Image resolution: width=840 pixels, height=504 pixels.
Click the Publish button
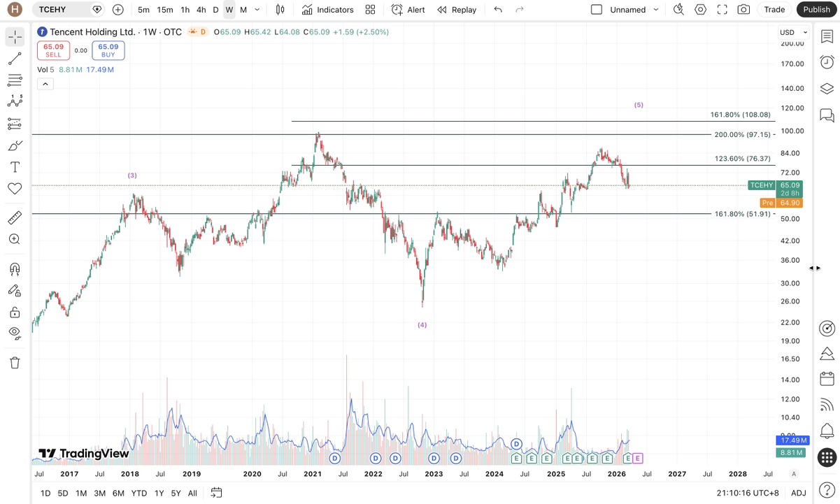(816, 10)
